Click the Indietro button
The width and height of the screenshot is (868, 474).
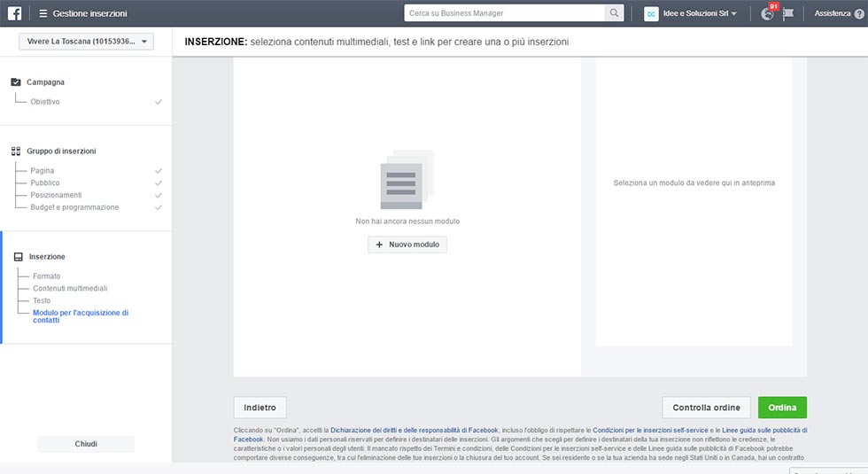pos(260,408)
